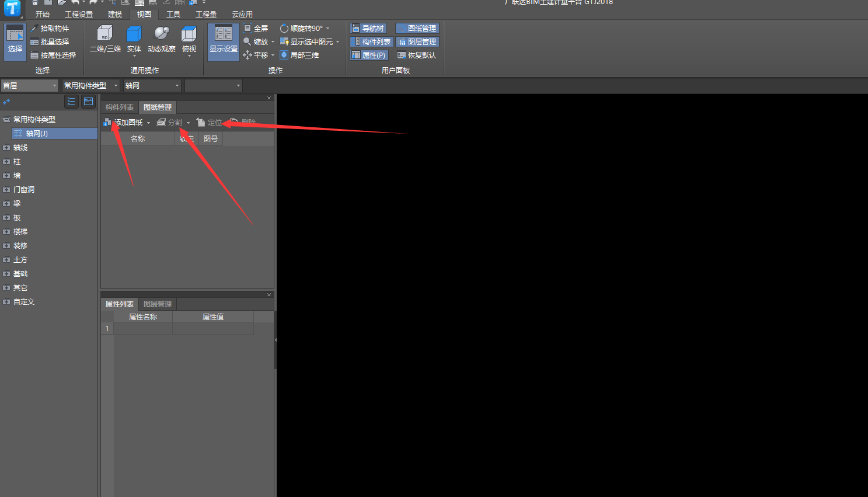
Task: Select the 楼梯 tree item
Action: [x=20, y=232]
